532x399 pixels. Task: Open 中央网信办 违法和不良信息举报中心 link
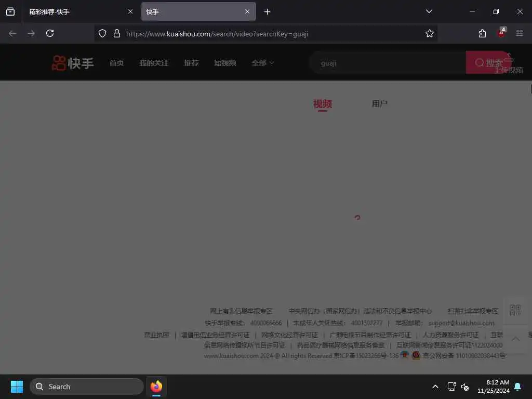click(x=360, y=311)
